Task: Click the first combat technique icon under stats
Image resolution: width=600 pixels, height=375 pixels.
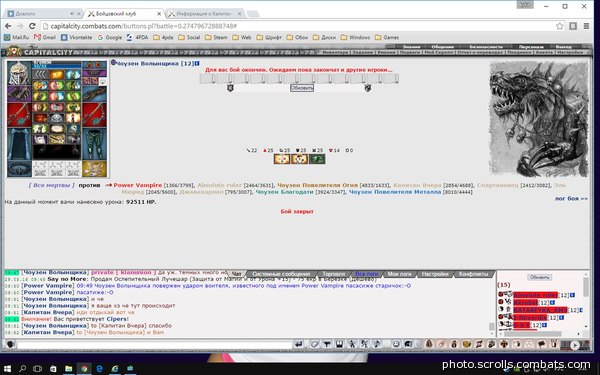Action: click(x=282, y=159)
